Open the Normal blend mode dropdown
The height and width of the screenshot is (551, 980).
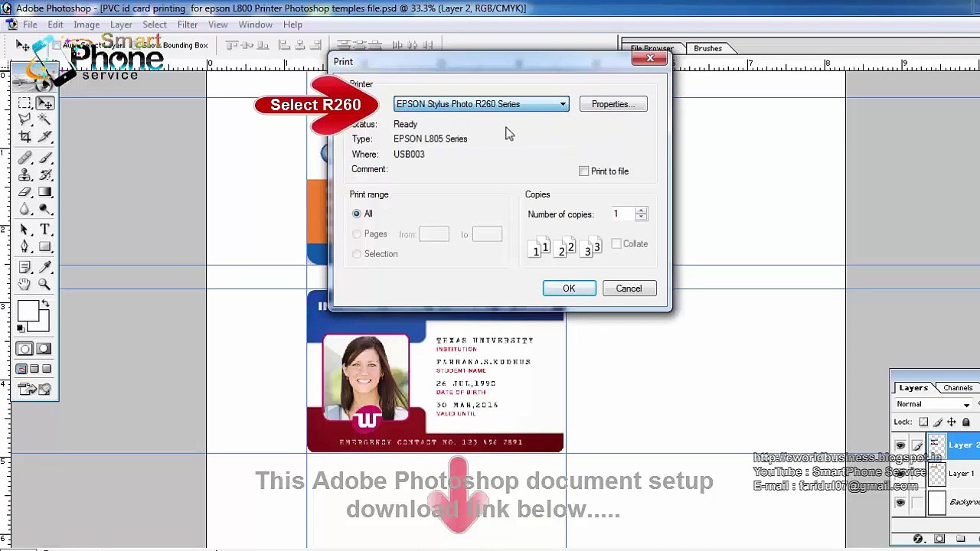point(933,404)
